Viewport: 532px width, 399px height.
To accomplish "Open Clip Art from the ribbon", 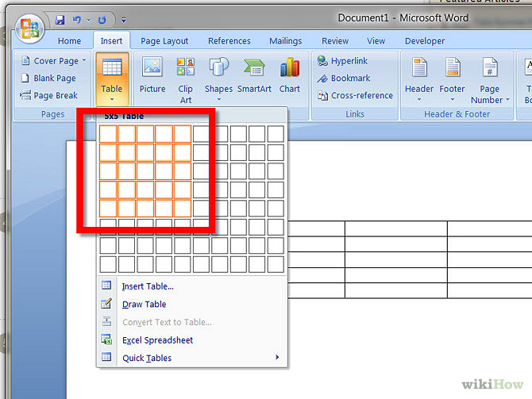I will 185,79.
